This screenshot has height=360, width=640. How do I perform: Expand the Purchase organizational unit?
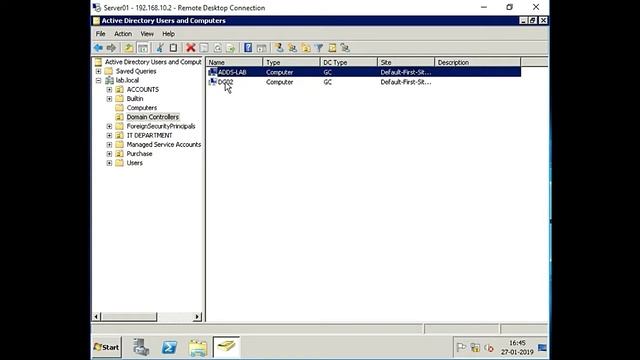click(109, 154)
